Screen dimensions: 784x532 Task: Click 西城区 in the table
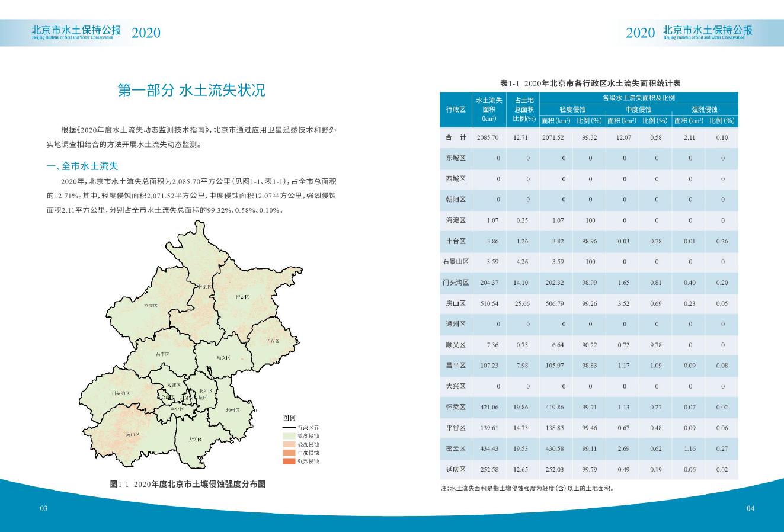456,179
